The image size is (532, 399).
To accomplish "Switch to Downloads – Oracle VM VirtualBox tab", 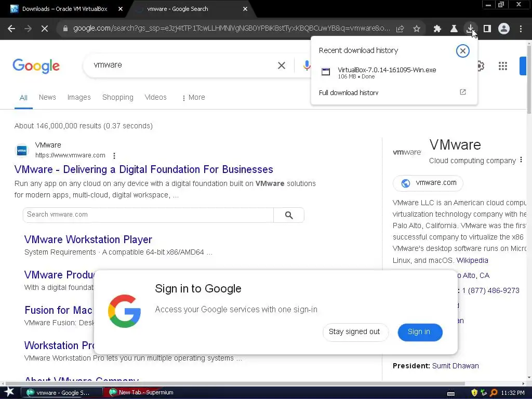I will [64, 9].
